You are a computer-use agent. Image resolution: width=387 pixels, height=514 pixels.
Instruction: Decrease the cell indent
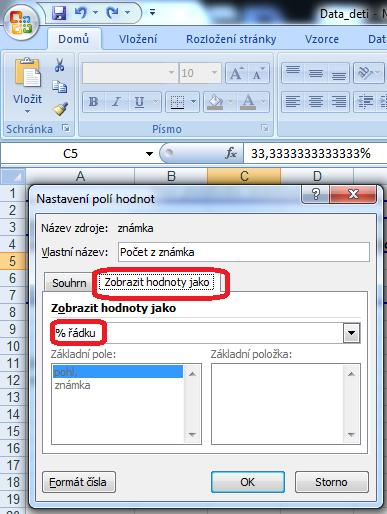[x=365, y=101]
